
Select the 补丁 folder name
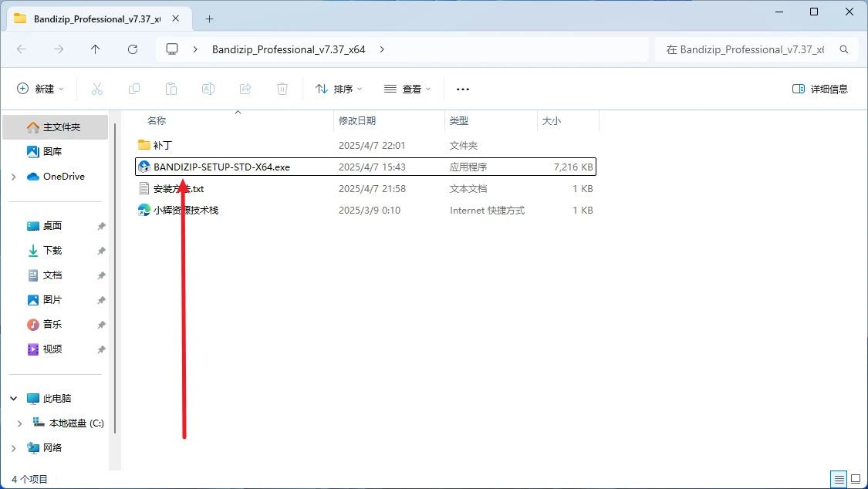[163, 146]
